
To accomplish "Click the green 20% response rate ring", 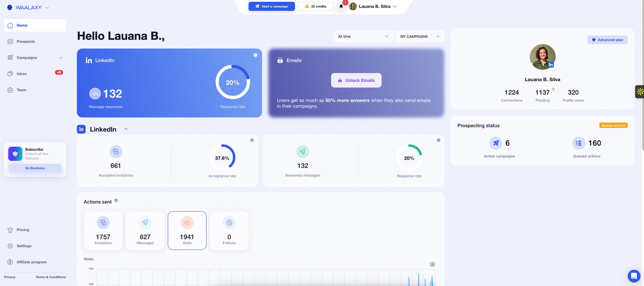I will click(x=409, y=158).
